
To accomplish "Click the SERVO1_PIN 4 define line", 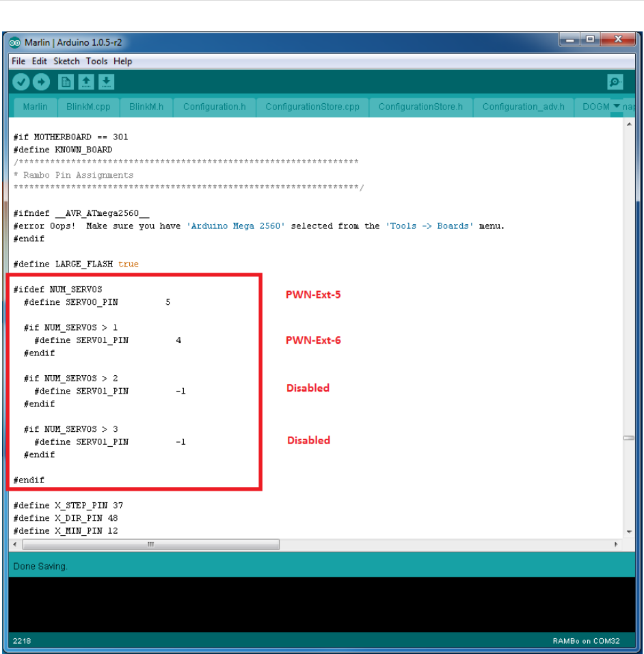I will coord(108,340).
